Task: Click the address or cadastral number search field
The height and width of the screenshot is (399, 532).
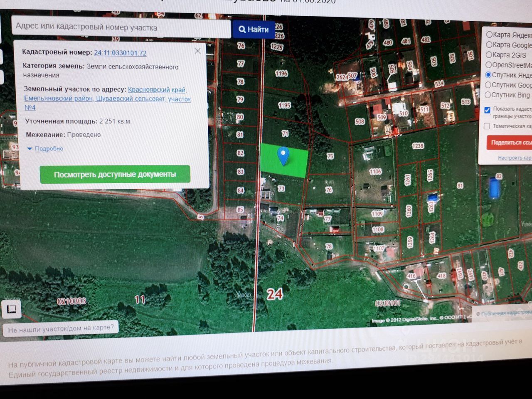Action: (121, 27)
